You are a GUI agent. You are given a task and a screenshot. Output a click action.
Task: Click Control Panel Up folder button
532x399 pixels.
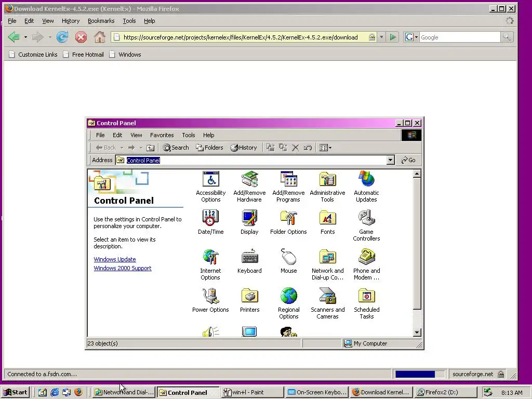point(150,148)
